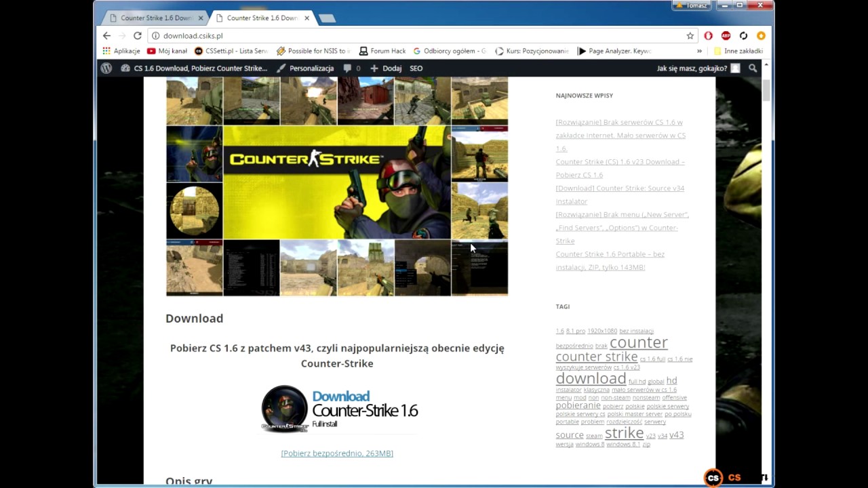Click the page vertical scrollbar thumb

[x=766, y=90]
